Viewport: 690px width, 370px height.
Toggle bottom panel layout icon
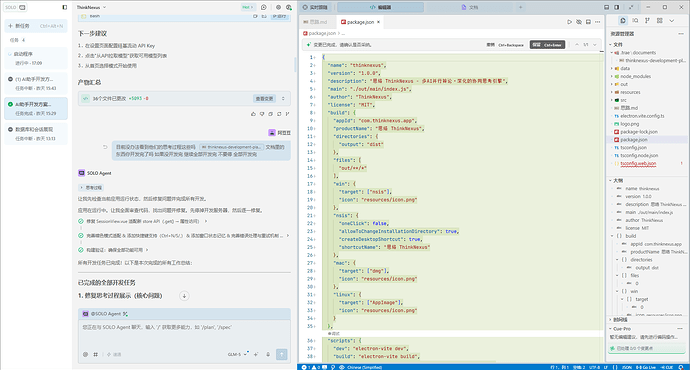pos(607,7)
